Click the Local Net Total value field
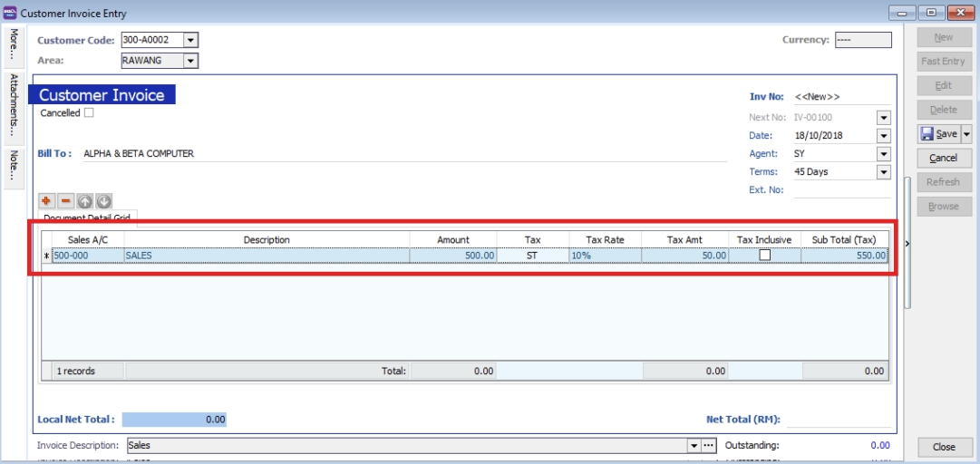The width and height of the screenshot is (980, 464). [x=174, y=420]
